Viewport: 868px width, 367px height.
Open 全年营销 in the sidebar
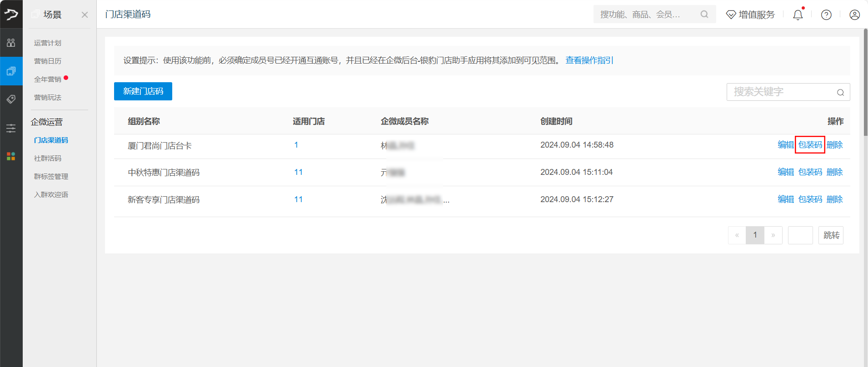(x=48, y=79)
